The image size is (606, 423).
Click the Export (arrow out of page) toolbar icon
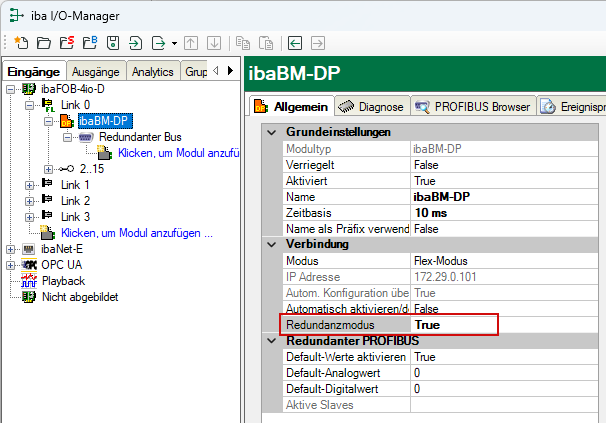click(x=157, y=43)
